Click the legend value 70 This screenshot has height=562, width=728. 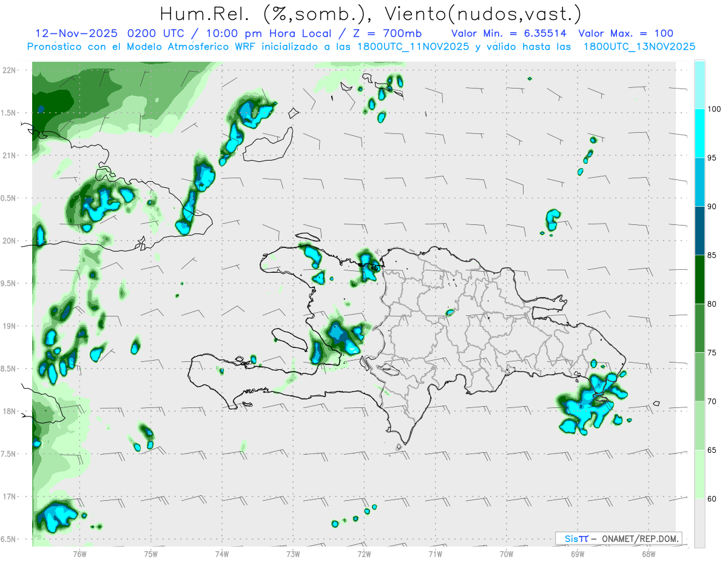[x=713, y=401]
